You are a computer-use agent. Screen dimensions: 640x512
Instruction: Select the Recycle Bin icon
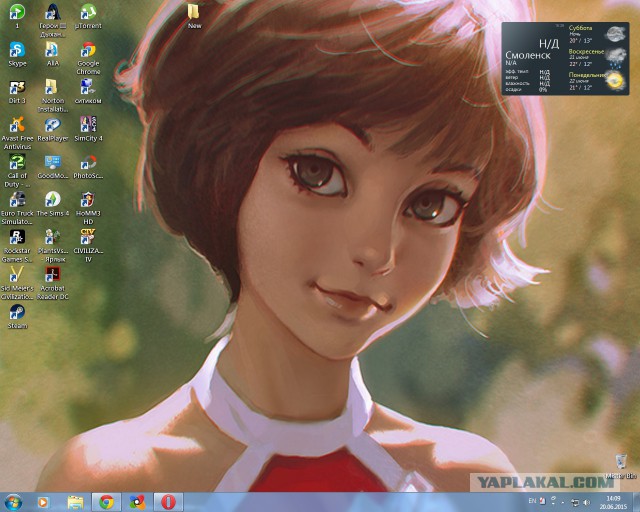click(621, 466)
